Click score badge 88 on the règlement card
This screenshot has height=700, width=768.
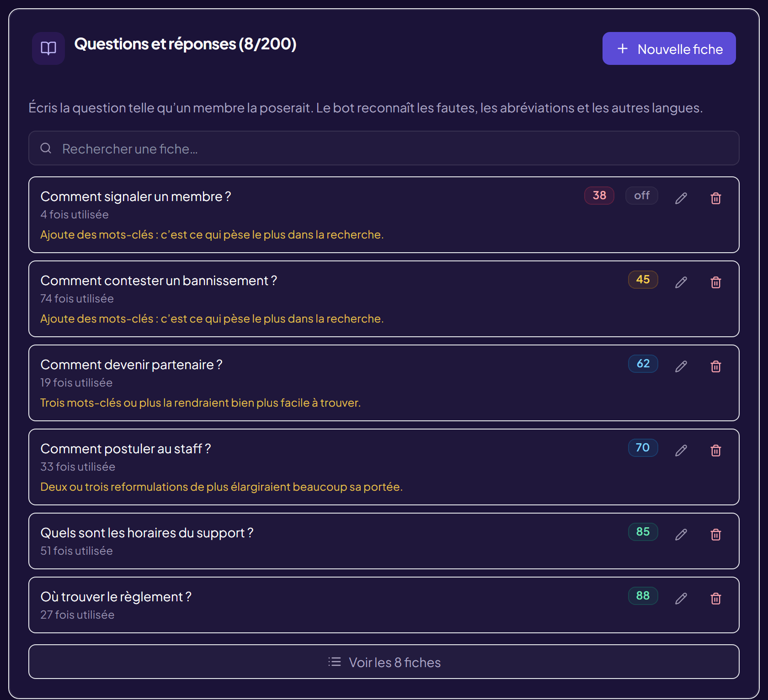click(643, 596)
